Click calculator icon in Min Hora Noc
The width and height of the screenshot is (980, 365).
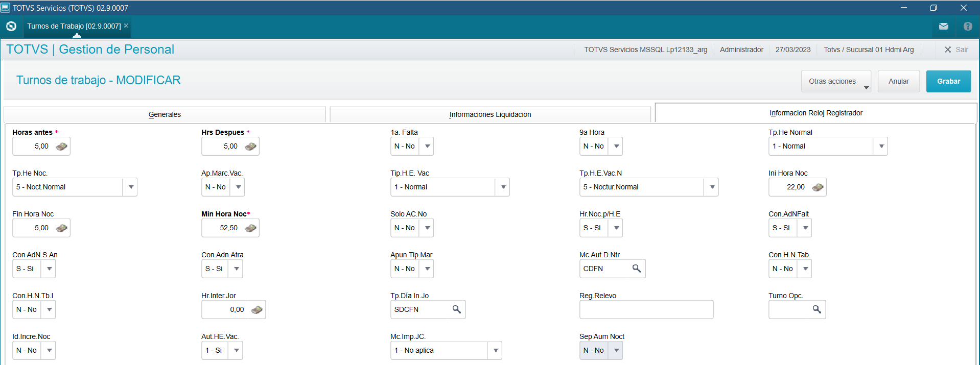click(x=250, y=228)
